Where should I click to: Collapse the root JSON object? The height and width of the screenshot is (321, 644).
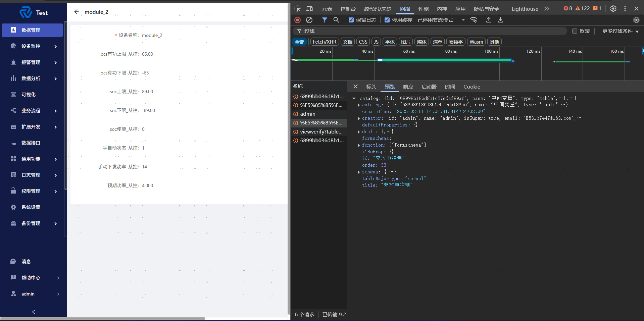(354, 98)
